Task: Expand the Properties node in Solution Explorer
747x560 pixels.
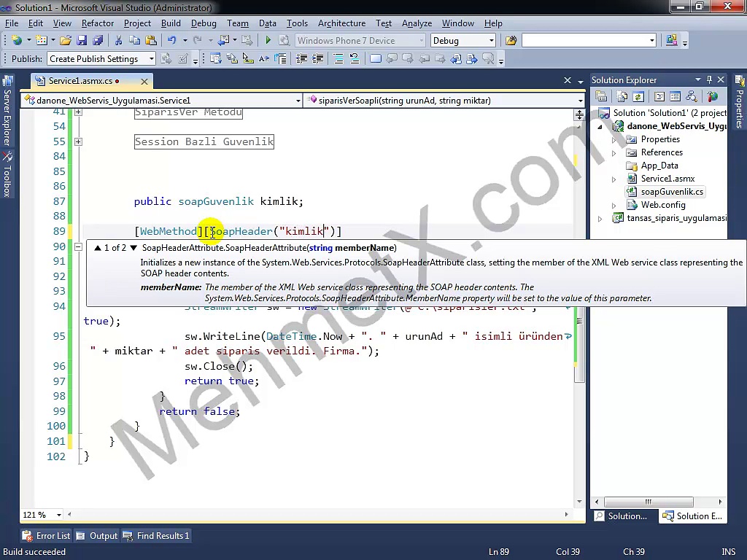Action: pos(614,140)
